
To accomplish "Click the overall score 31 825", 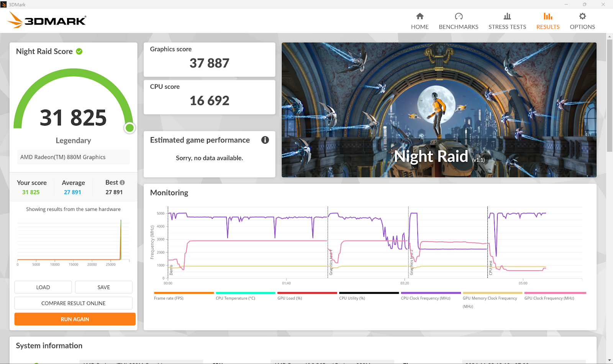I will (x=73, y=118).
